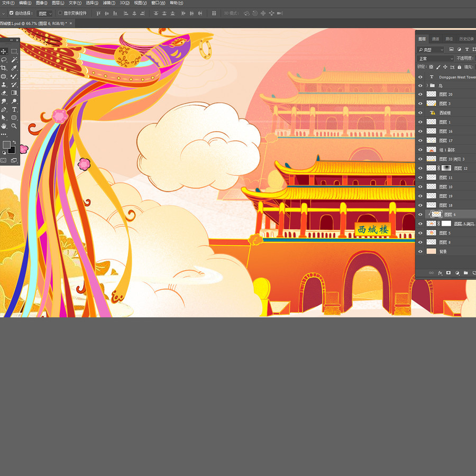
Task: Hide the 鸟 group layer
Action: click(x=420, y=86)
